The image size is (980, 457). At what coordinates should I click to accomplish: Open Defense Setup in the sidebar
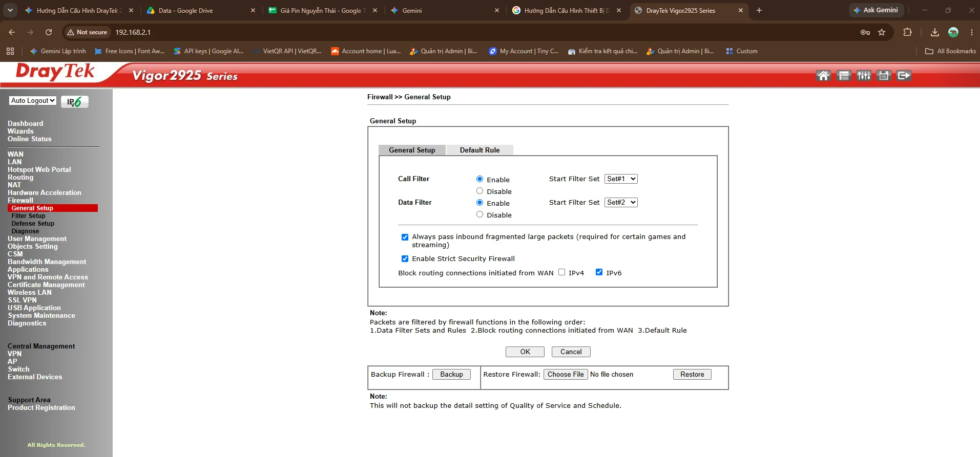(33, 224)
